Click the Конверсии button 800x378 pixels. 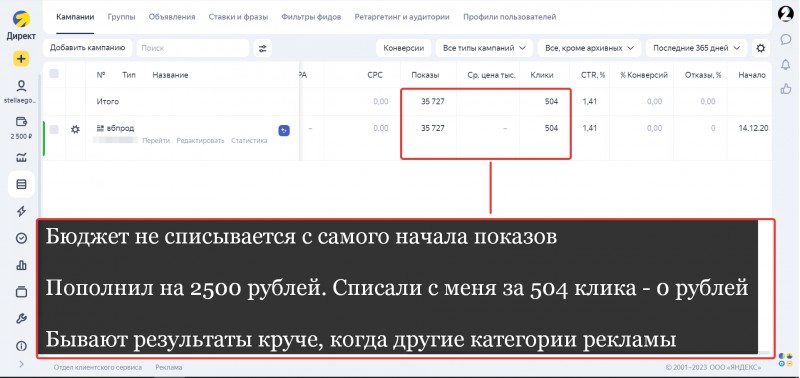(x=404, y=48)
